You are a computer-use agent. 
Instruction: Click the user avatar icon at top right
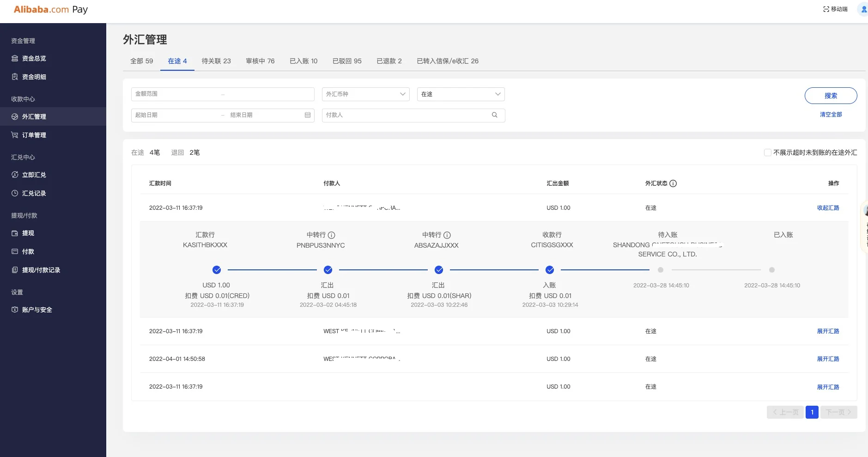(x=863, y=9)
